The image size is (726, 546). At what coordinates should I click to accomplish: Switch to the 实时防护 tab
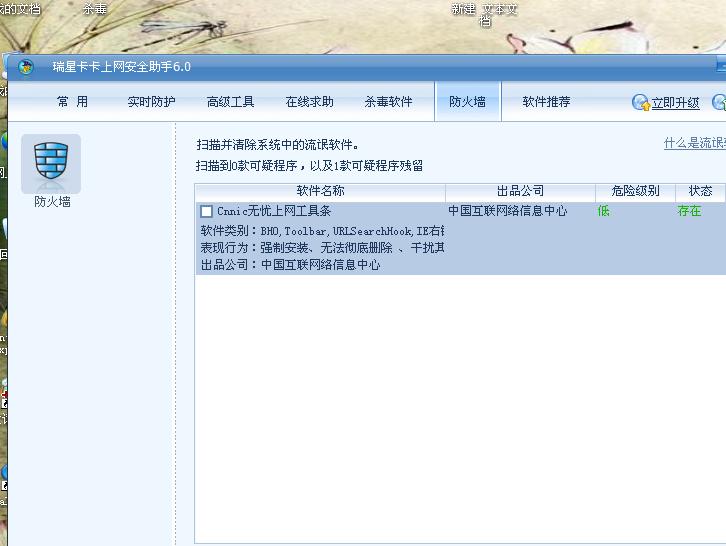pyautogui.click(x=151, y=101)
